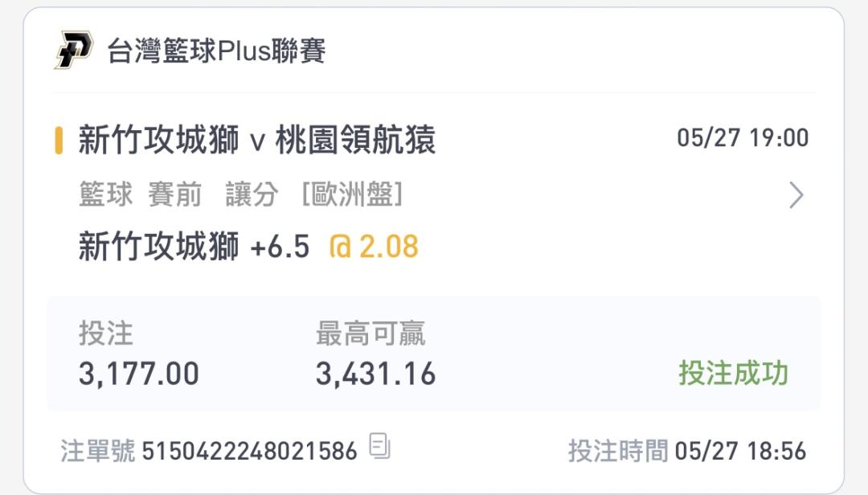Click the Taiwan Basketball Plus league logo icon

(74, 50)
